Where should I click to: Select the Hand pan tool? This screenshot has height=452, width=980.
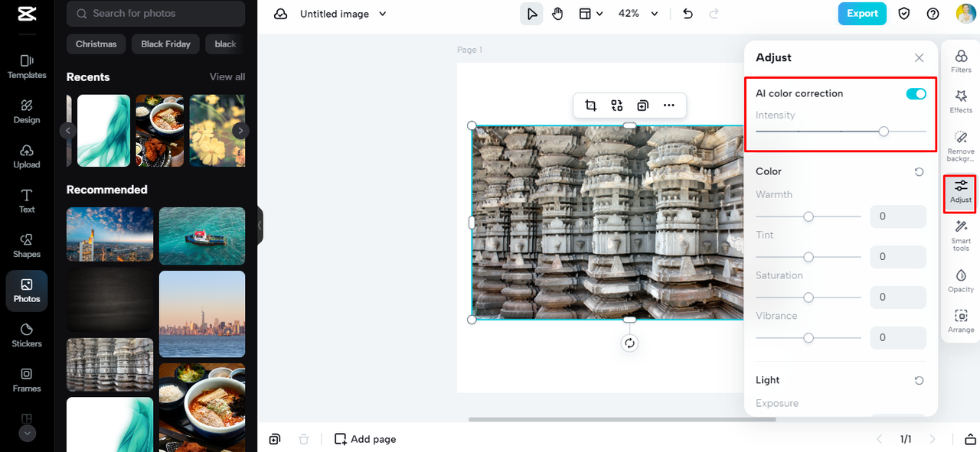pyautogui.click(x=557, y=14)
